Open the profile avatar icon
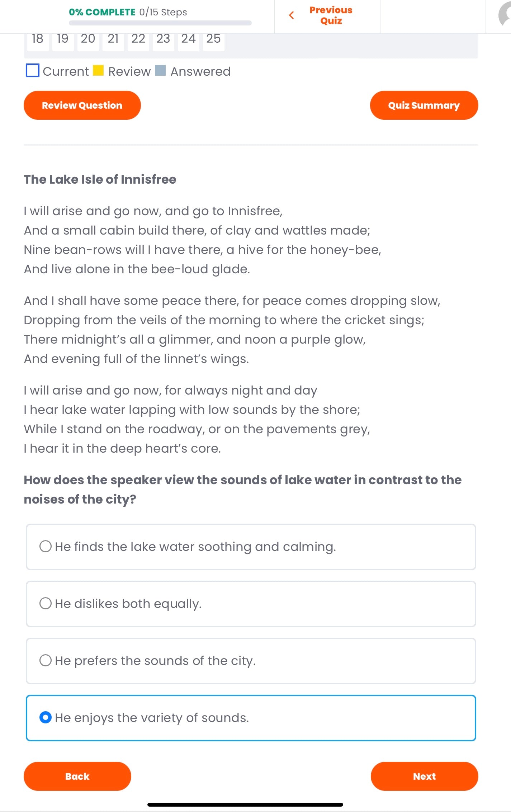The height and width of the screenshot is (812, 511). pyautogui.click(x=505, y=15)
